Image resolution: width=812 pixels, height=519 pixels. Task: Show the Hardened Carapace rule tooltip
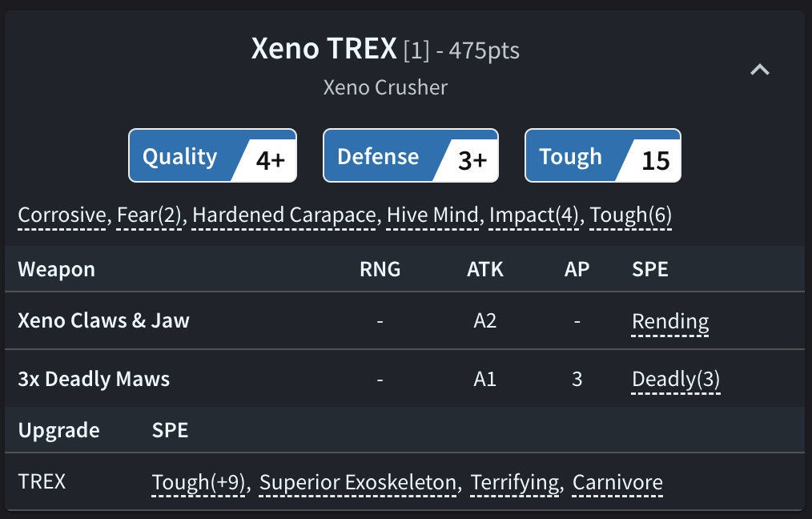point(283,215)
